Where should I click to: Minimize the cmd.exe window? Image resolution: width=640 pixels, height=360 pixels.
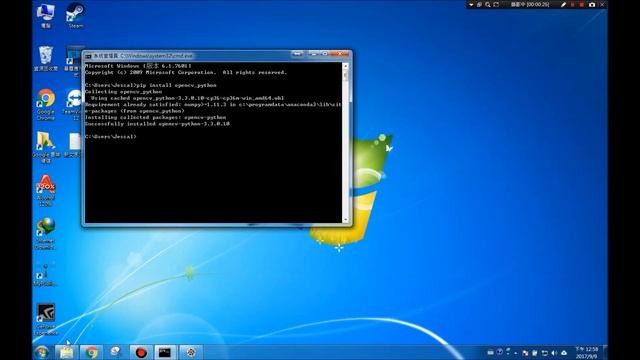(313, 54)
